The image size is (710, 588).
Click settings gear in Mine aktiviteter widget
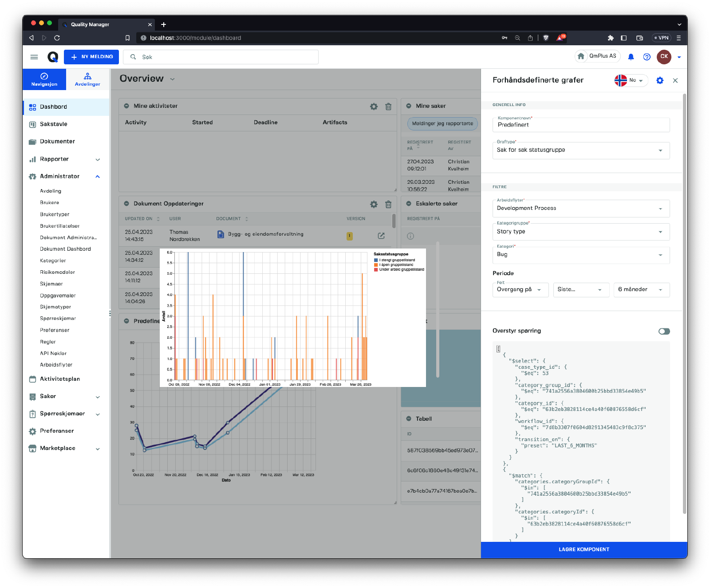374,107
